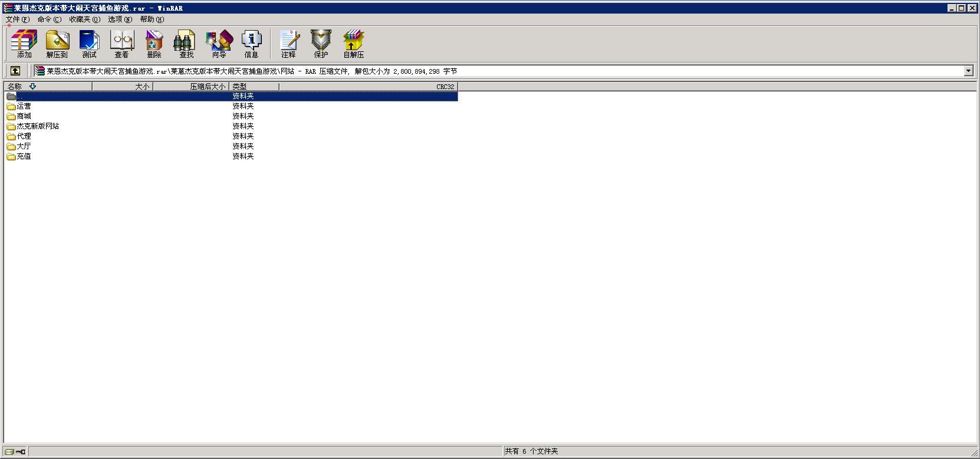Click the drive icon in status bar
The width and height of the screenshot is (980, 459).
tap(9, 451)
